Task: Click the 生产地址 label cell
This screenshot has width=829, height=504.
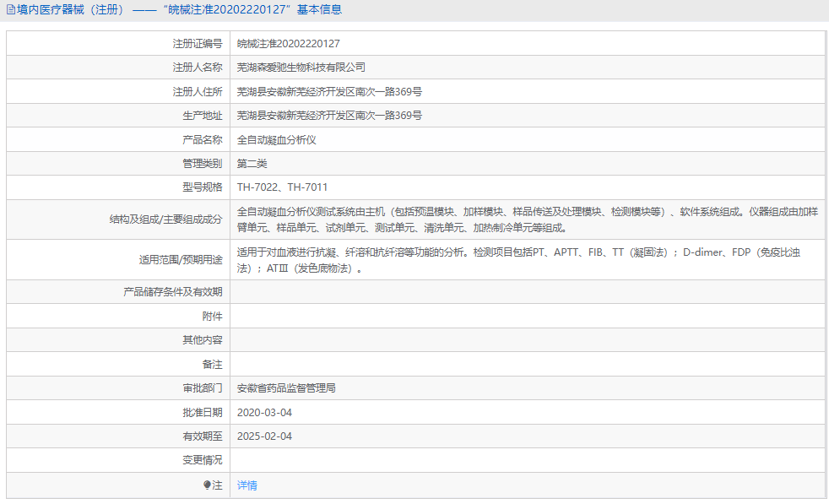Action: click(x=118, y=116)
